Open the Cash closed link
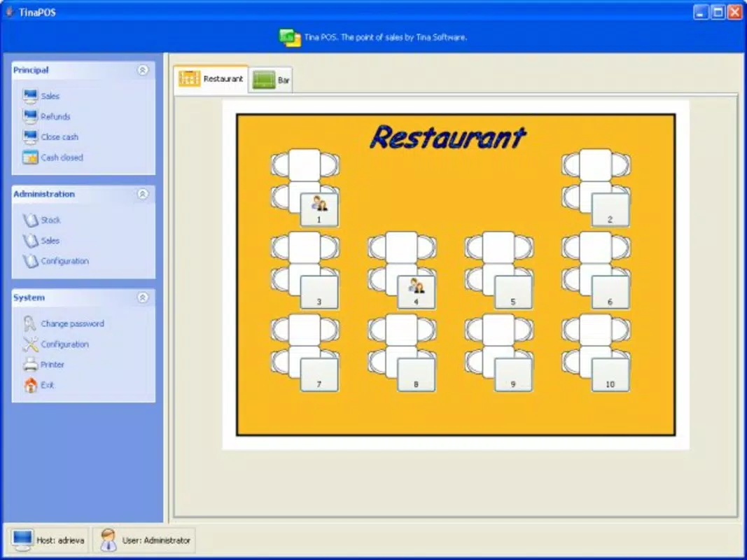This screenshot has height=560, width=747. point(62,157)
